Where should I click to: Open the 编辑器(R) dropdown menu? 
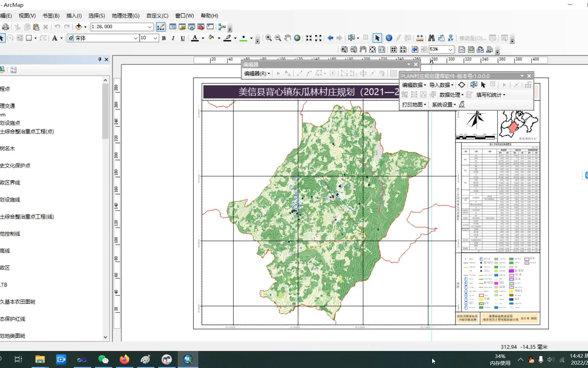pos(257,73)
